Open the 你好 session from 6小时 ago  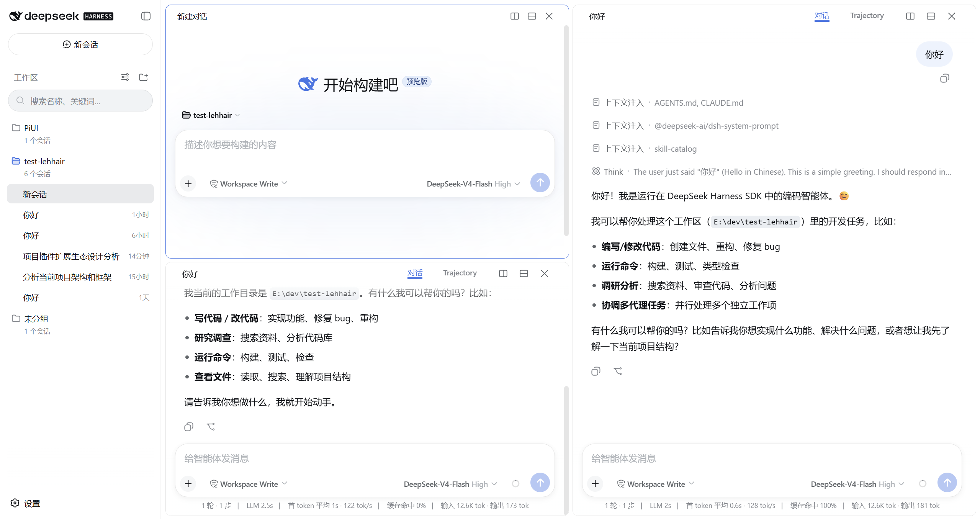pos(80,236)
